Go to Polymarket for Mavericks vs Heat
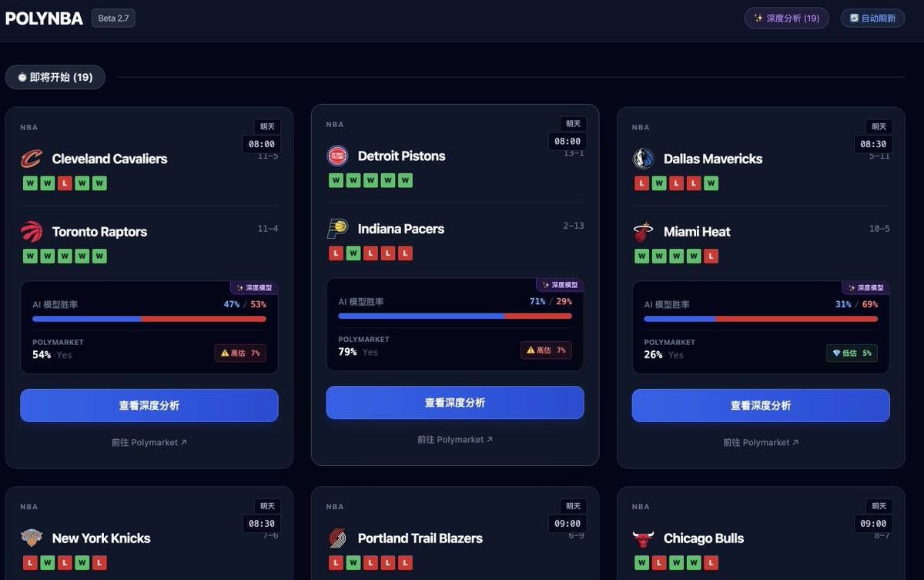Screen dimensions: 924x580 (761, 442)
